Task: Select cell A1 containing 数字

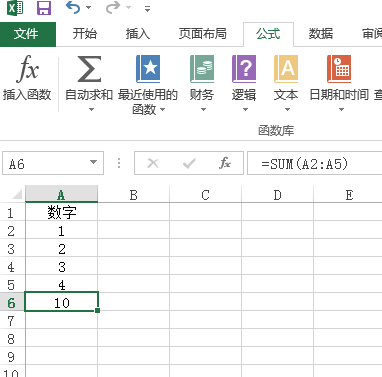Action: pos(61,212)
